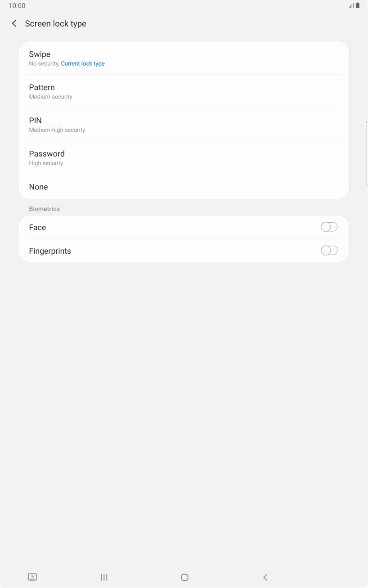Viewport: 368px width, 588px height.
Task: Select None lock type
Action: [x=39, y=187]
